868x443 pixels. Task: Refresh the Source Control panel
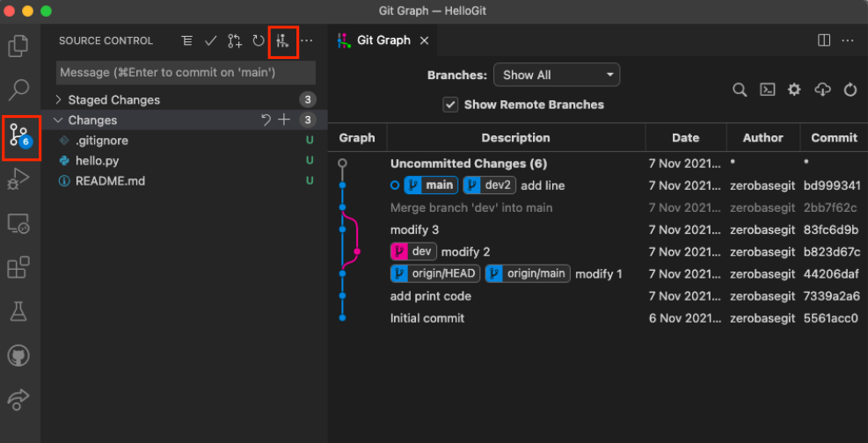[x=259, y=41]
